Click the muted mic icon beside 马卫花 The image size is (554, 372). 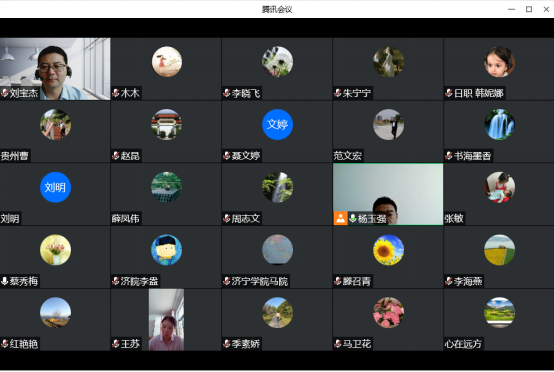coord(337,344)
